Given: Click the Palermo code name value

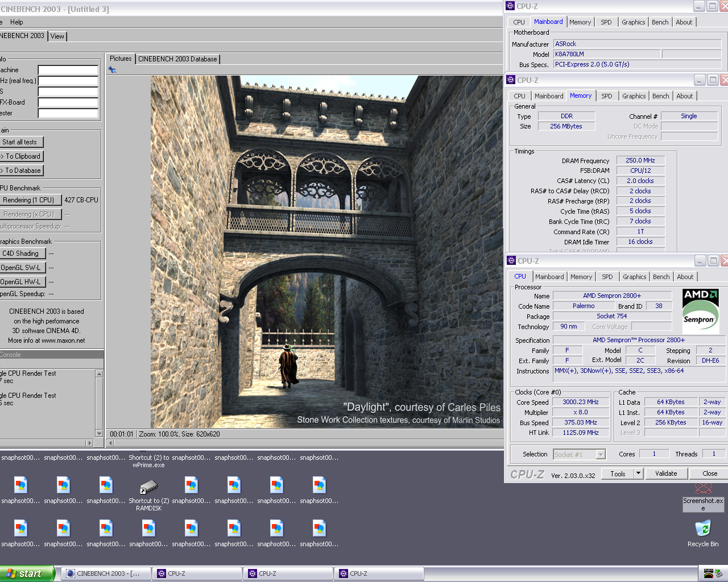Looking at the screenshot, I should (x=584, y=306).
